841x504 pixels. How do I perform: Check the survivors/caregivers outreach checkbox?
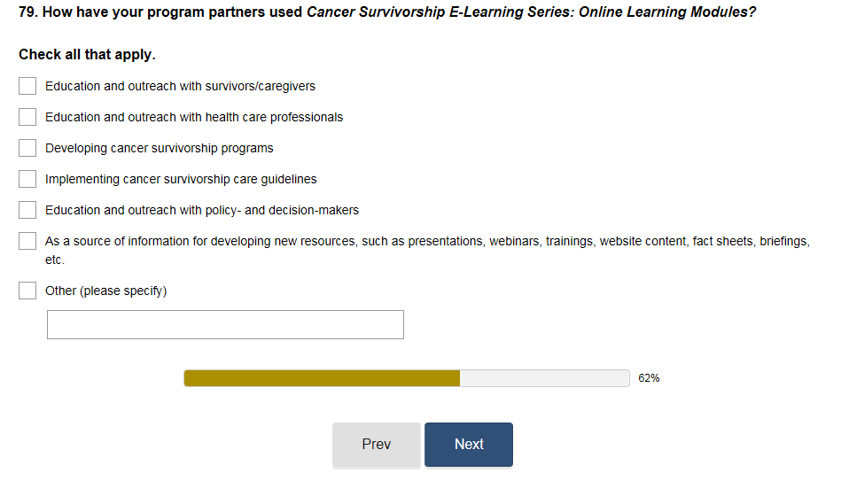[27, 86]
